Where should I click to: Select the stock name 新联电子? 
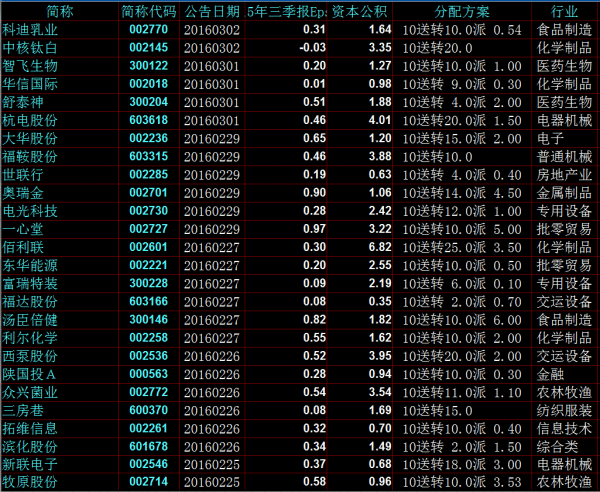point(30,464)
